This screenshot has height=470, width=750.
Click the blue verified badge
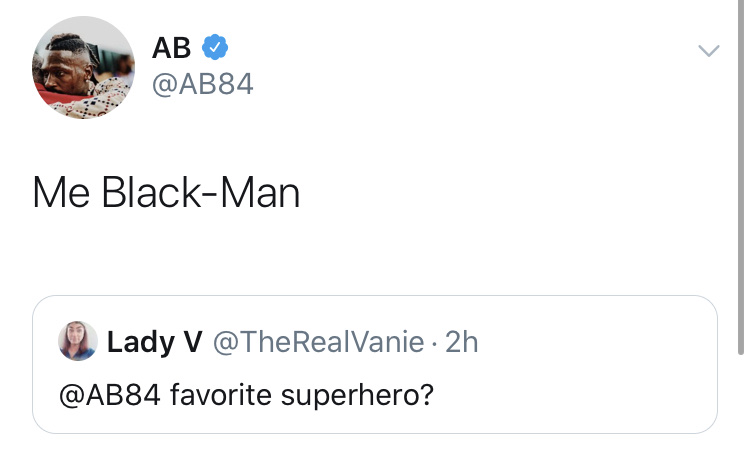point(216,46)
